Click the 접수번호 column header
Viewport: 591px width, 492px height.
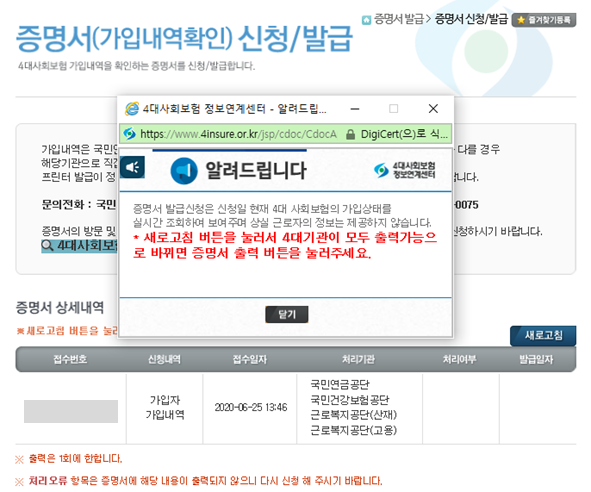coord(70,359)
